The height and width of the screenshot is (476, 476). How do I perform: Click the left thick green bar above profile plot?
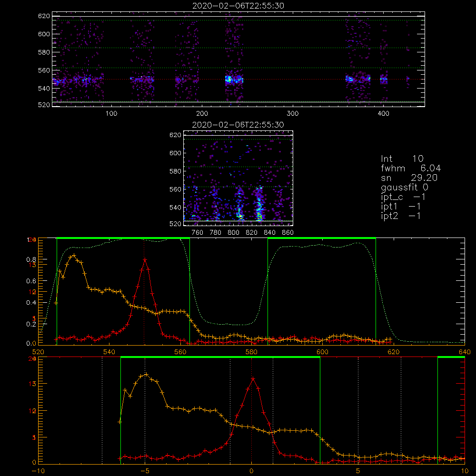tap(123, 238)
